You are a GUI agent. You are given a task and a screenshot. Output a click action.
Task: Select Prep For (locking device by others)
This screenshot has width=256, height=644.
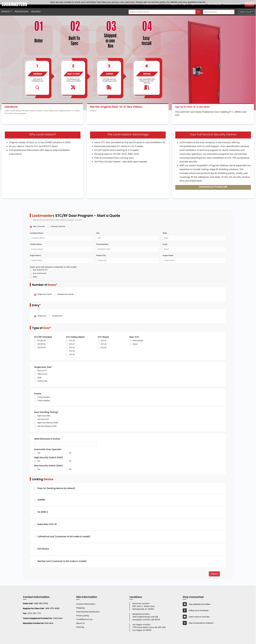[x=35, y=488]
